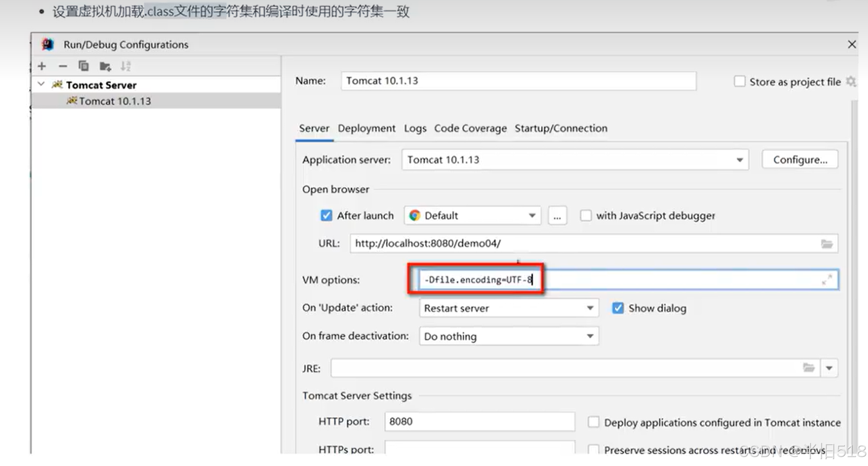Click the URL input field
Image resolution: width=868 pixels, height=466 pixels.
[594, 244]
